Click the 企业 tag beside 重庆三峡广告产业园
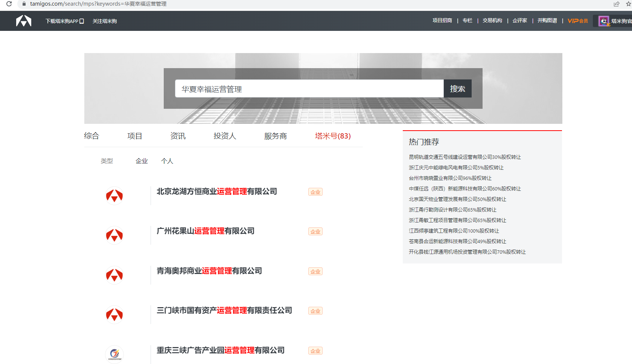 [x=315, y=351]
